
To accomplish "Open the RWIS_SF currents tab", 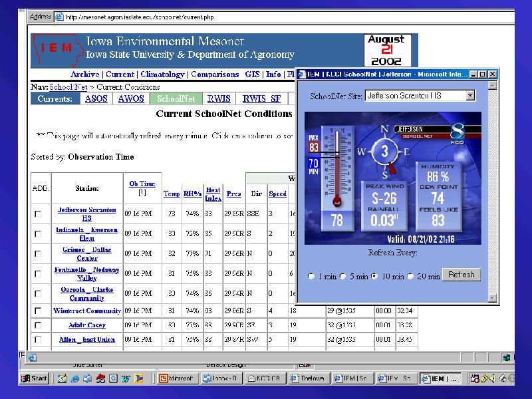I will [x=261, y=98].
